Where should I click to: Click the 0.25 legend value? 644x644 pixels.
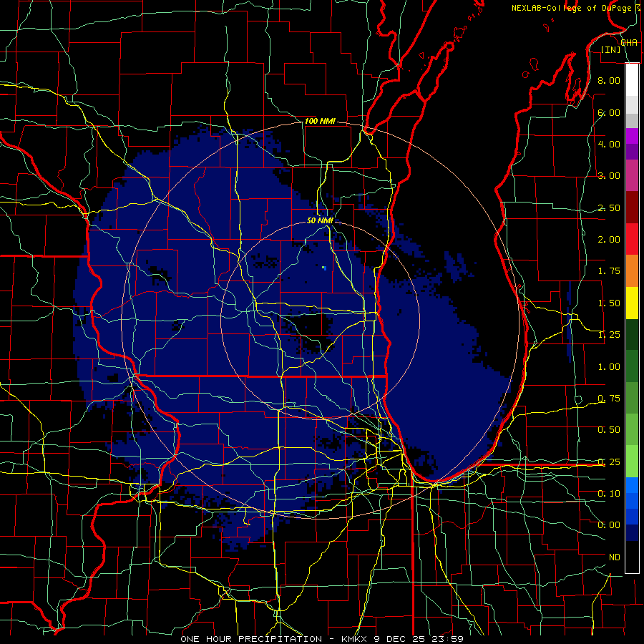coord(609,462)
